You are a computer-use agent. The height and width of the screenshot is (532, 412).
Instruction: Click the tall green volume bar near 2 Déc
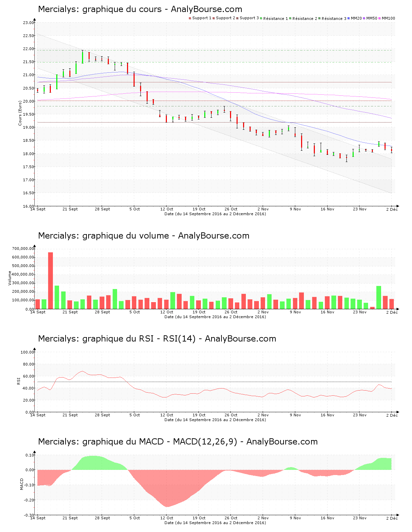click(379, 297)
